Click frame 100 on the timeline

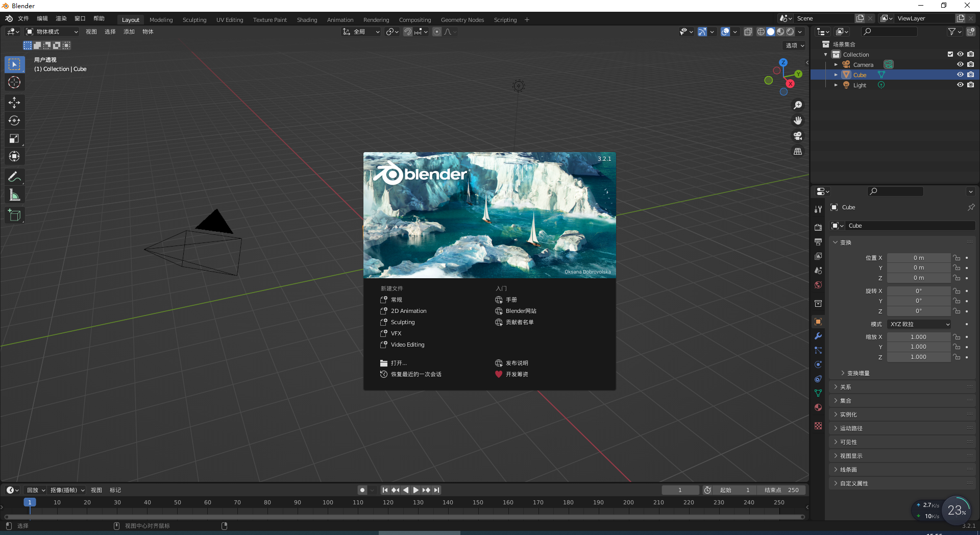(328, 502)
